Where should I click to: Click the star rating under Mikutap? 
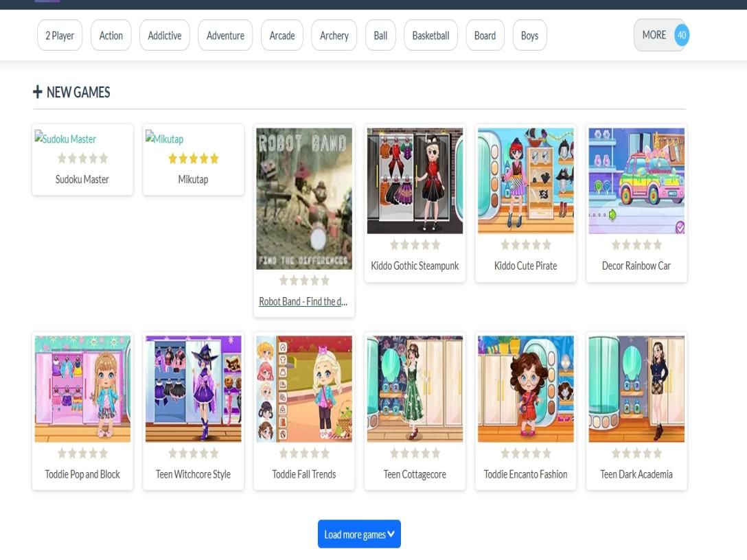click(x=193, y=159)
